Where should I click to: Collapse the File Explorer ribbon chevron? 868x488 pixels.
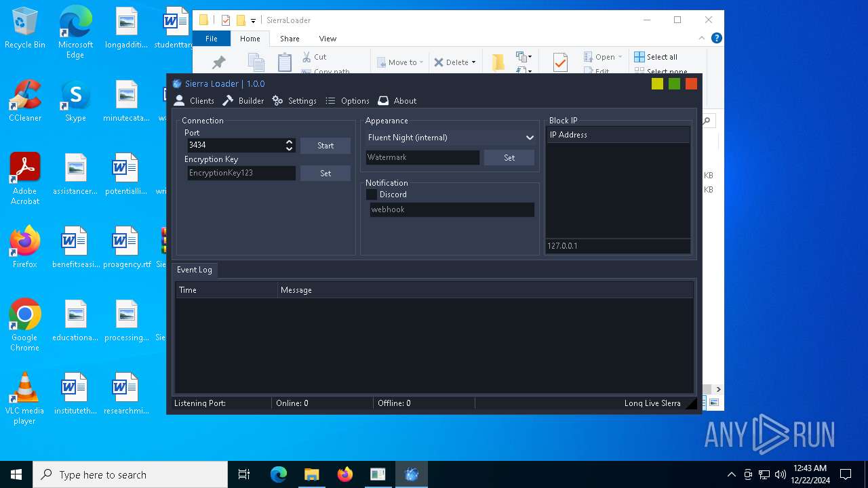[702, 39]
